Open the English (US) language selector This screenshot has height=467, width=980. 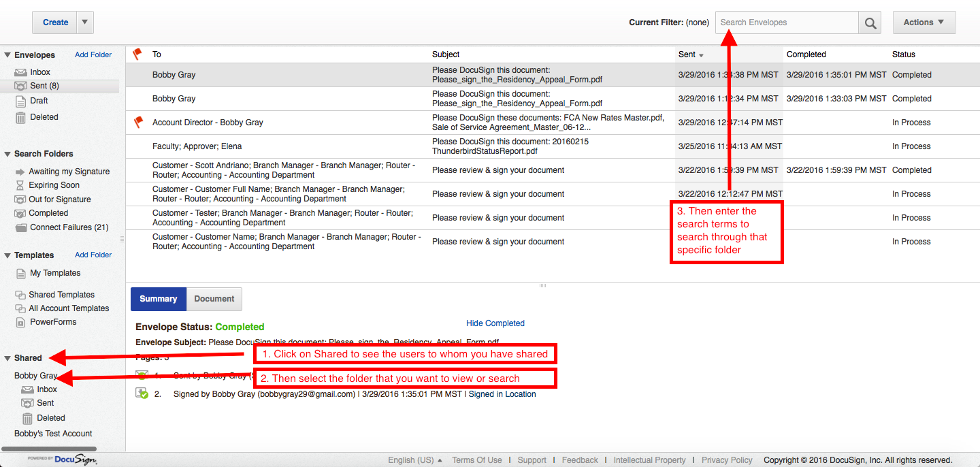point(415,460)
